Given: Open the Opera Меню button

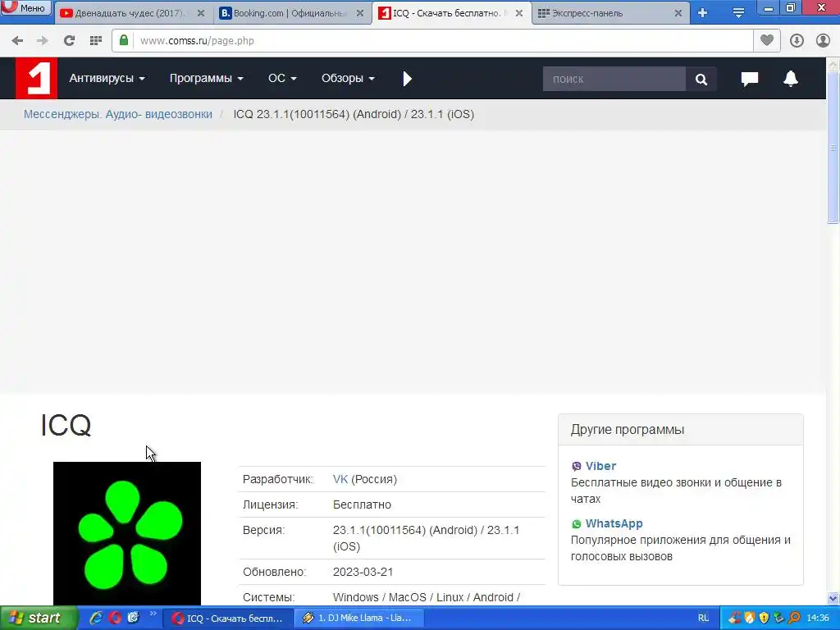Looking at the screenshot, I should 25,7.
